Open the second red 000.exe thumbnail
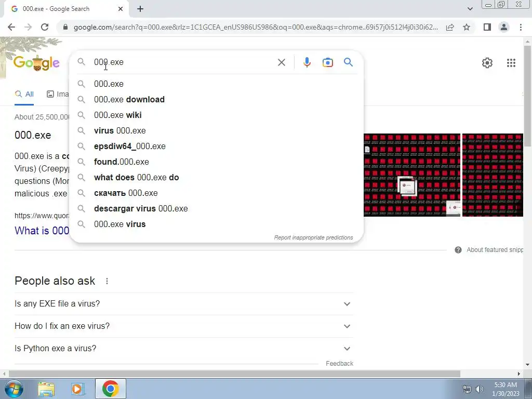Screen dimensions: 532x399 coord(493,175)
